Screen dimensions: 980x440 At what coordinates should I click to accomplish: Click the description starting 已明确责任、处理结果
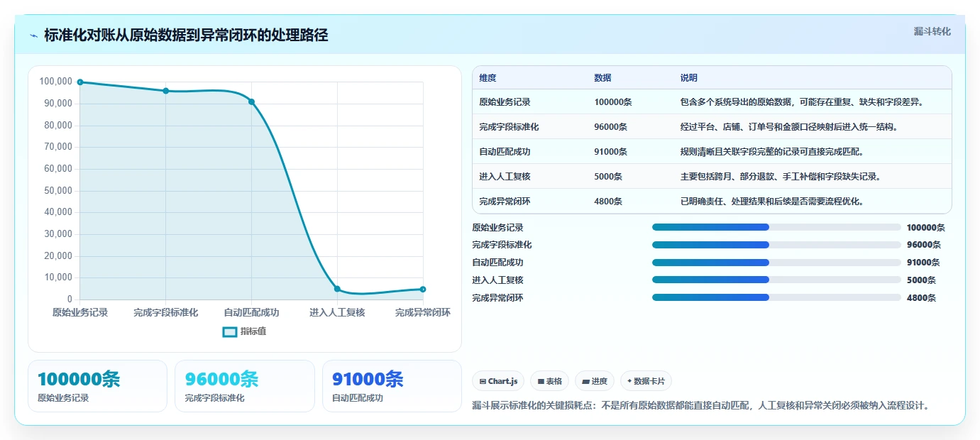coord(771,202)
